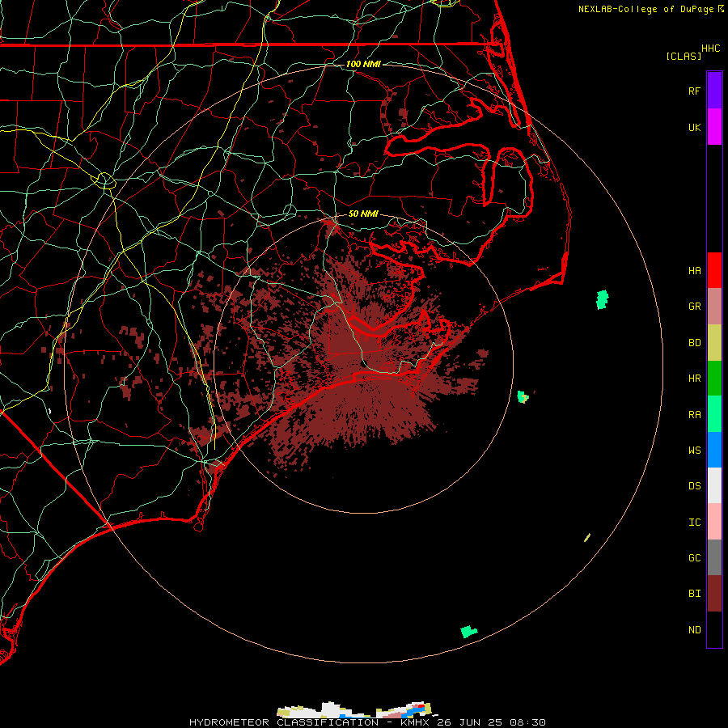This screenshot has height=728, width=728.
Task: Click the 50 NMI range ring label
Action: (x=363, y=214)
